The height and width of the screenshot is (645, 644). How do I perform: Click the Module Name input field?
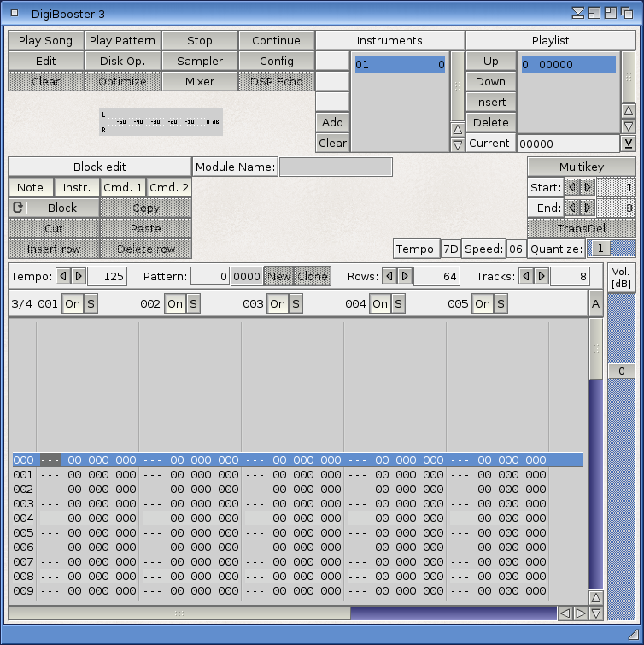[x=336, y=167]
